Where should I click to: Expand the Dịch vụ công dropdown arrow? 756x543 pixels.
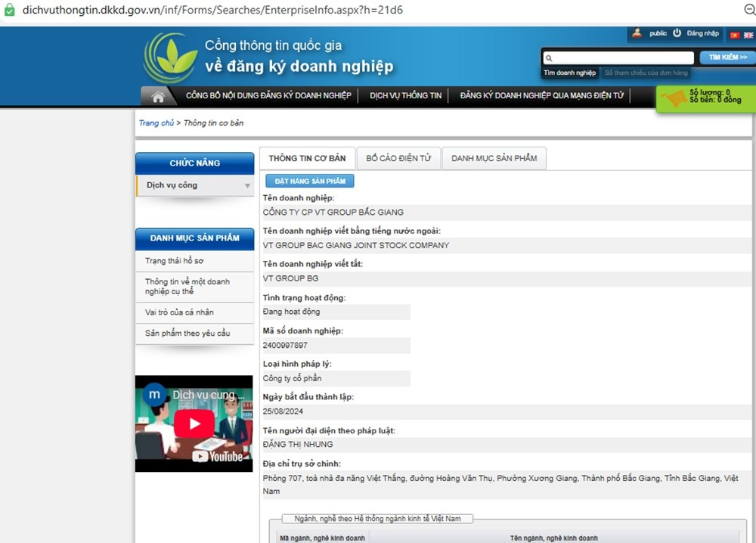(x=246, y=185)
